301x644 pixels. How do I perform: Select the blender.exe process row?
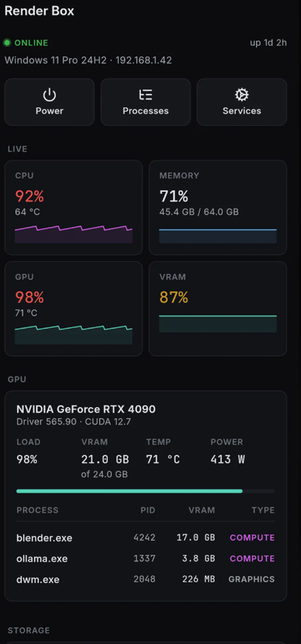(145, 538)
